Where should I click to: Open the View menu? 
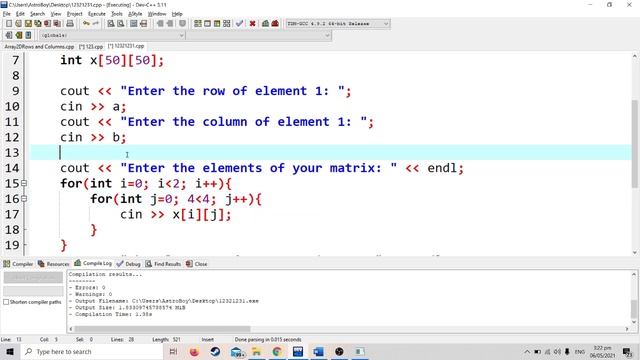click(56, 14)
